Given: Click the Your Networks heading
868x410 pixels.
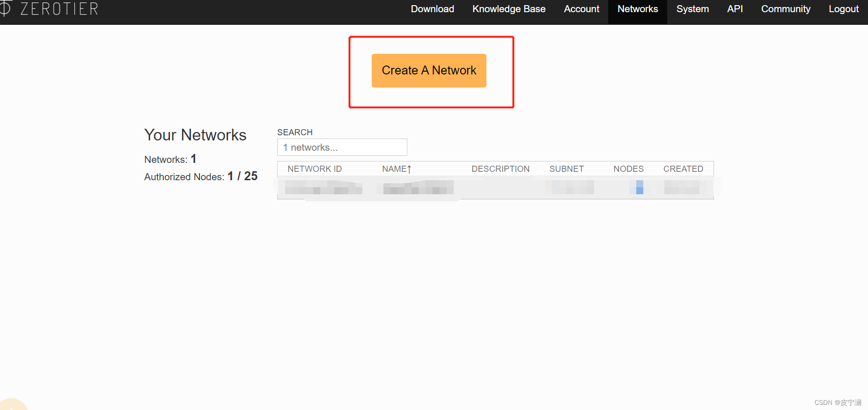Looking at the screenshot, I should pyautogui.click(x=195, y=135).
